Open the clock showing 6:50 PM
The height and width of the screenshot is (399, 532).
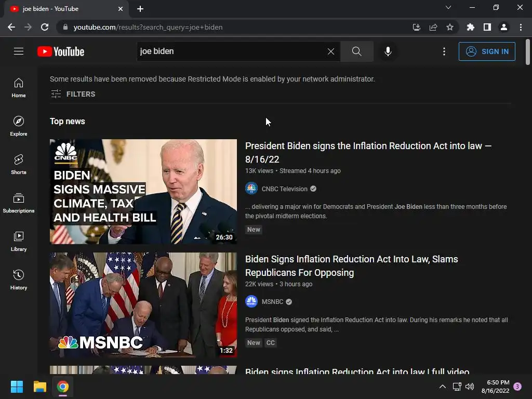tap(495, 387)
